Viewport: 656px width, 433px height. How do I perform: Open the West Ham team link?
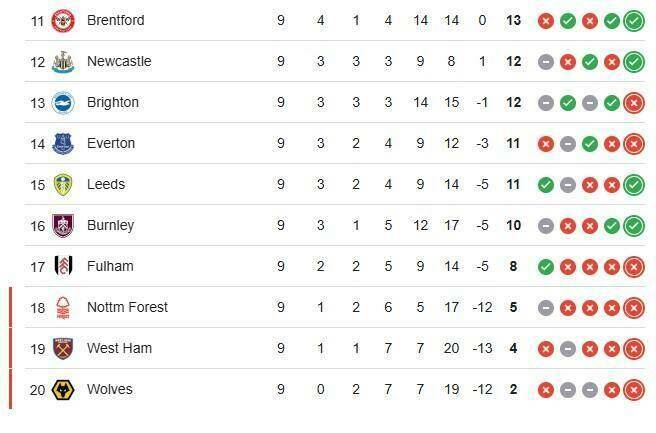119,348
